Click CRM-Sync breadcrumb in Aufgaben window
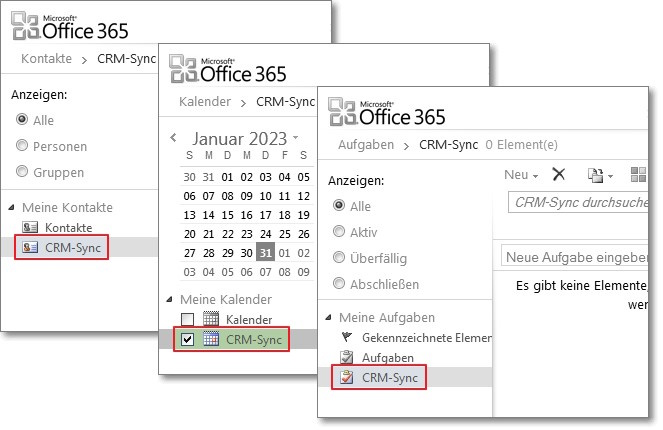Image resolution: width=663 pixels, height=430 pixels. (449, 145)
